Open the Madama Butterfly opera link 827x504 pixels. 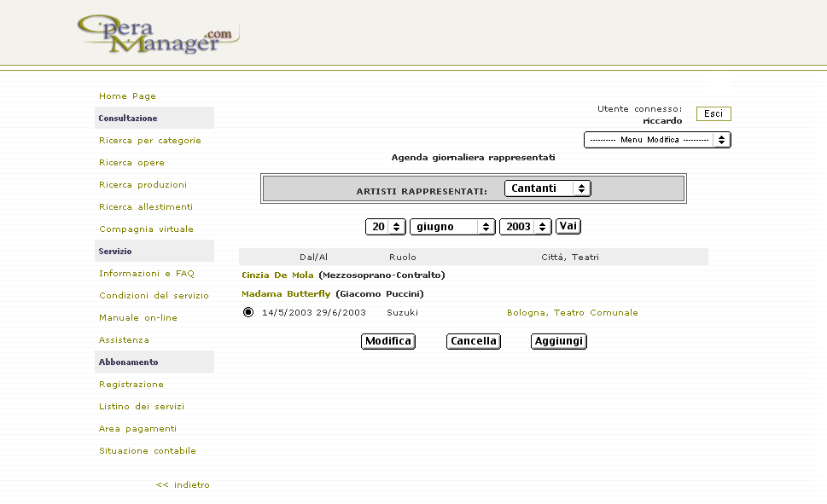[x=286, y=294]
